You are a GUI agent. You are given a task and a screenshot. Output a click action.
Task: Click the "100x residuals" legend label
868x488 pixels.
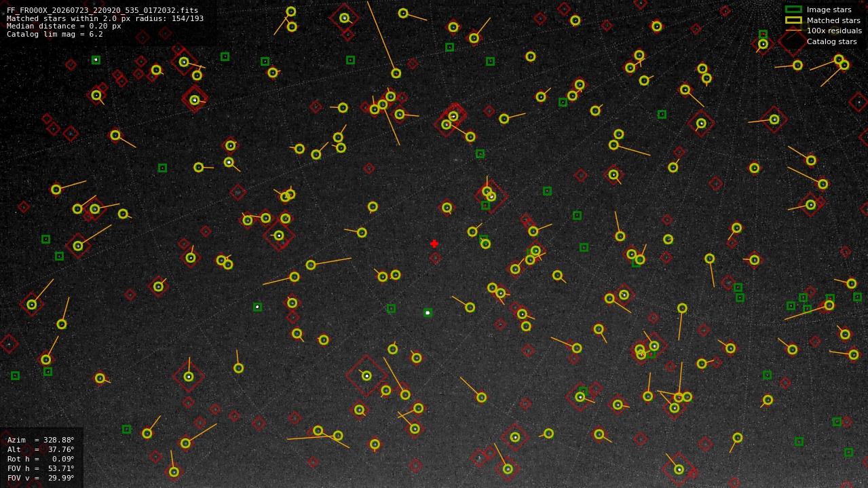[834, 31]
